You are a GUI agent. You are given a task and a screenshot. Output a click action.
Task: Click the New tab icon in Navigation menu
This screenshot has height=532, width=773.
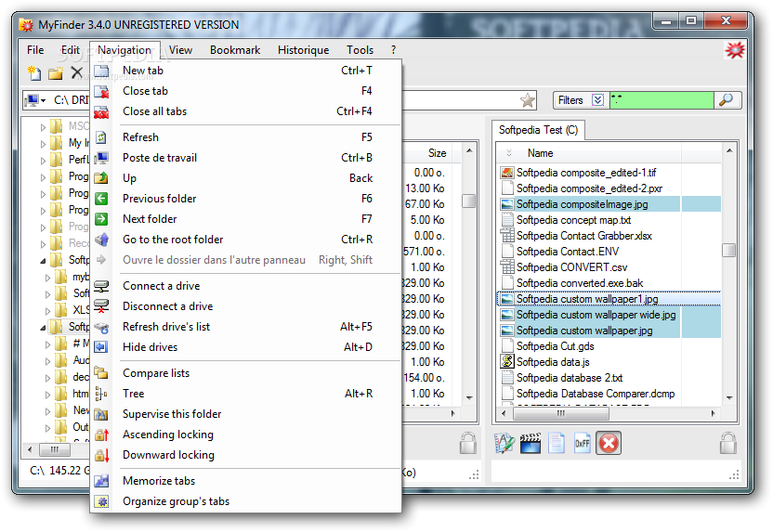pyautogui.click(x=101, y=71)
